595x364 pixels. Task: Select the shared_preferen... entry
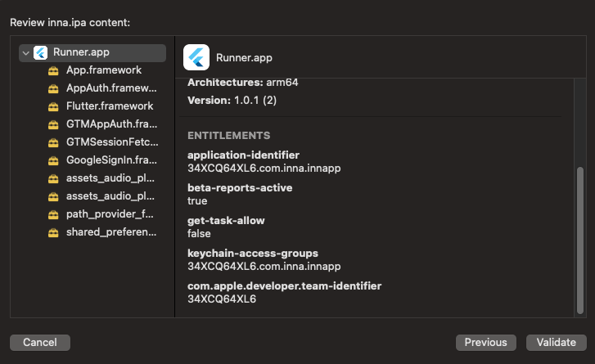(x=111, y=232)
